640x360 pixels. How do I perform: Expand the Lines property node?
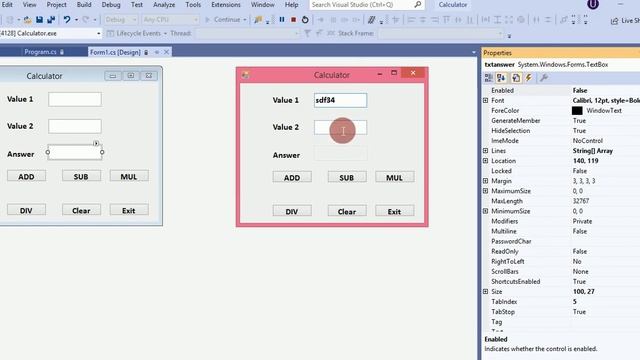tap(485, 151)
